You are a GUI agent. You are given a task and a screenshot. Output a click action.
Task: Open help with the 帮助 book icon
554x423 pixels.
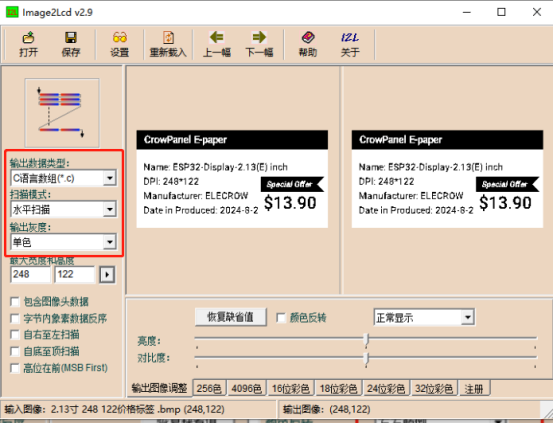click(x=308, y=44)
